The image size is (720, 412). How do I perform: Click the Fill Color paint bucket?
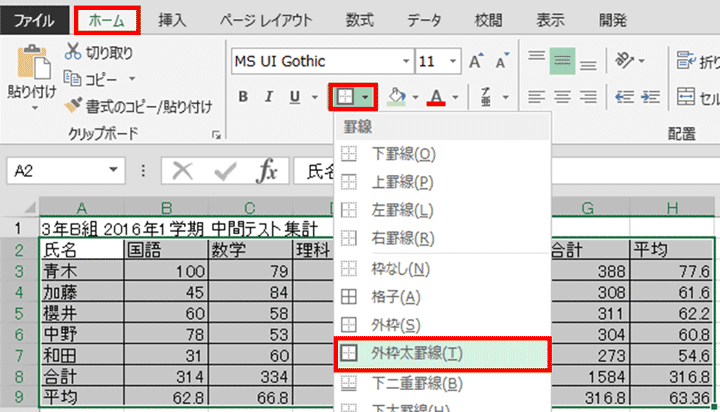[x=396, y=97]
